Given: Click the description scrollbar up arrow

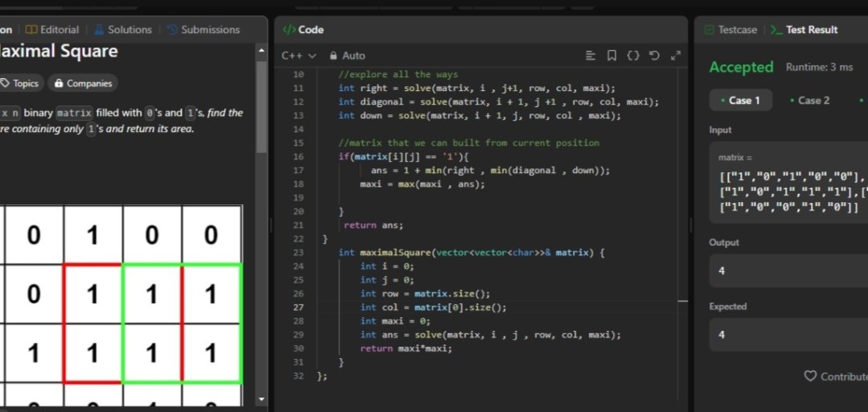Looking at the screenshot, I should click(261, 51).
